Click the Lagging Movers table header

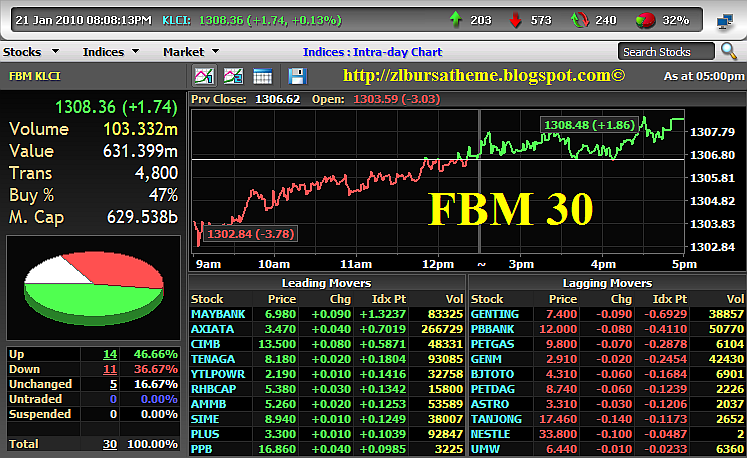[607, 283]
